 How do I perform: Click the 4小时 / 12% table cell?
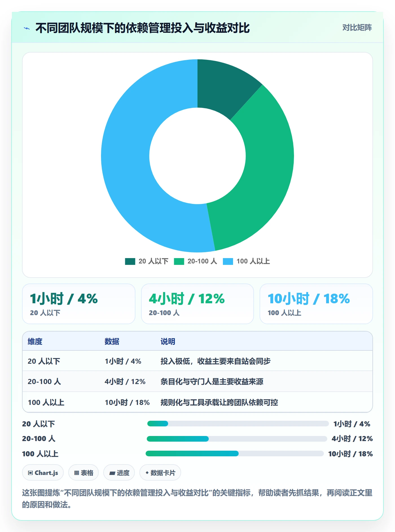pos(125,381)
